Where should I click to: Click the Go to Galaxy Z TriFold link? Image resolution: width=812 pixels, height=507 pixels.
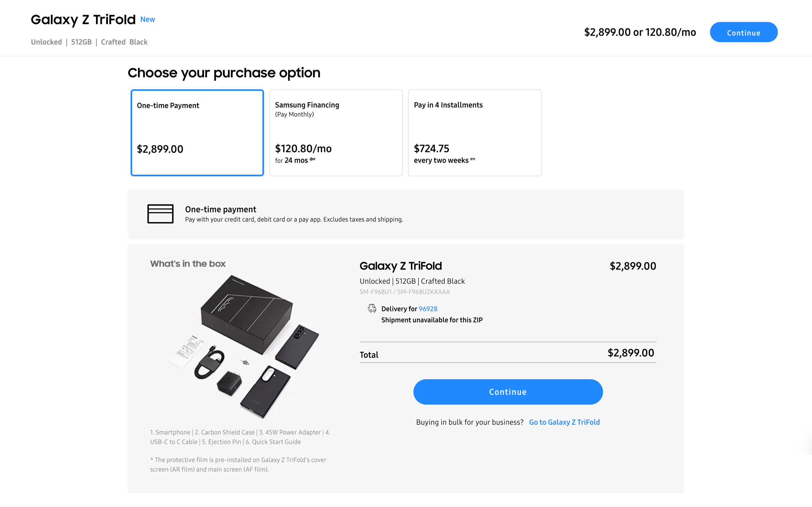coord(564,422)
